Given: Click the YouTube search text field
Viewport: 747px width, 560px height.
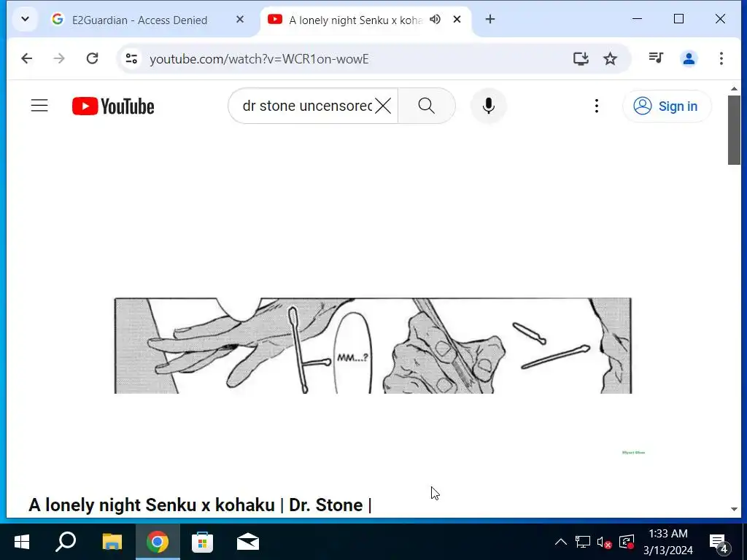Looking at the screenshot, I should [307, 106].
